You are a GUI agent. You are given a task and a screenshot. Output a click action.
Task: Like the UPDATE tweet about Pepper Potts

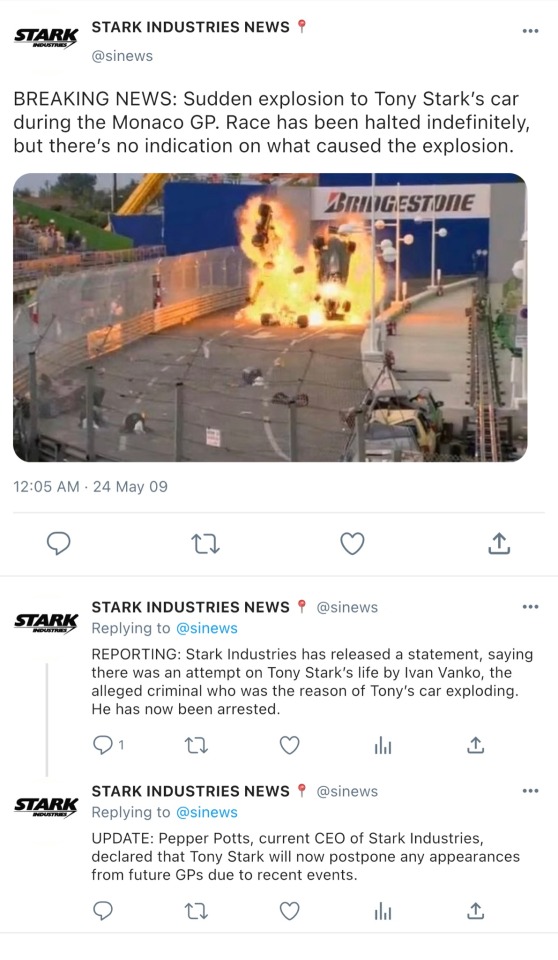coord(289,912)
